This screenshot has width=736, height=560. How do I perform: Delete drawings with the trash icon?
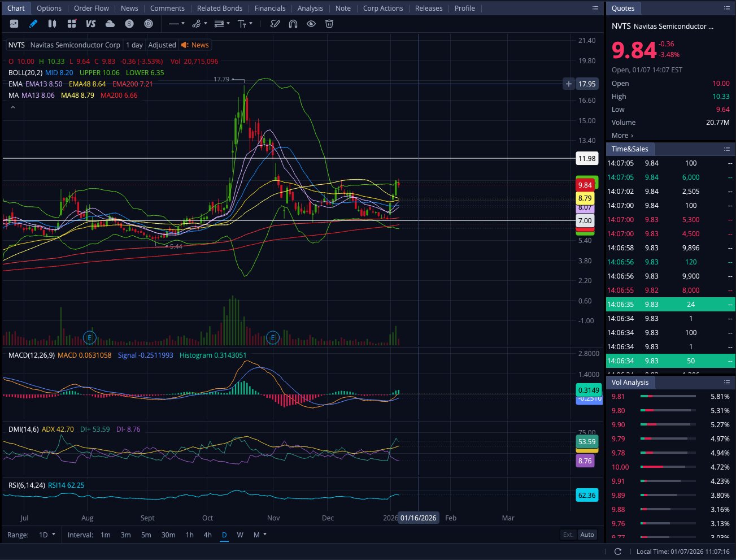[x=329, y=24]
